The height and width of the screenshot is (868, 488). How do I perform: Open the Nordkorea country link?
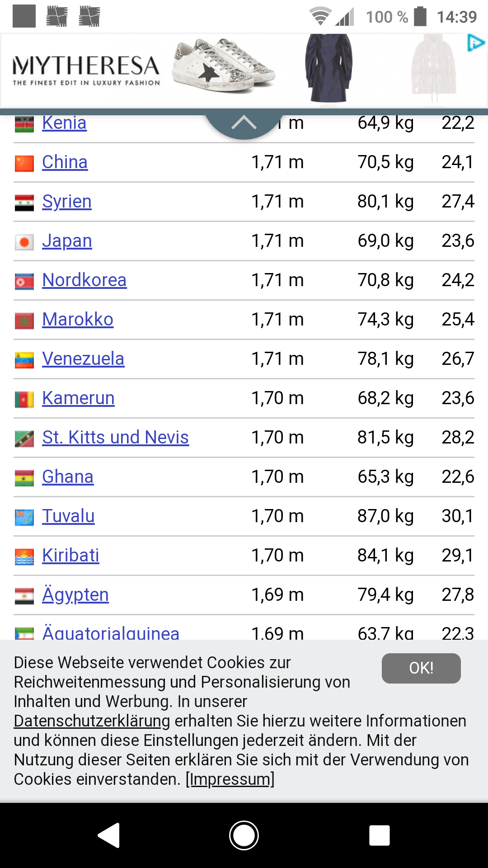[x=84, y=280]
